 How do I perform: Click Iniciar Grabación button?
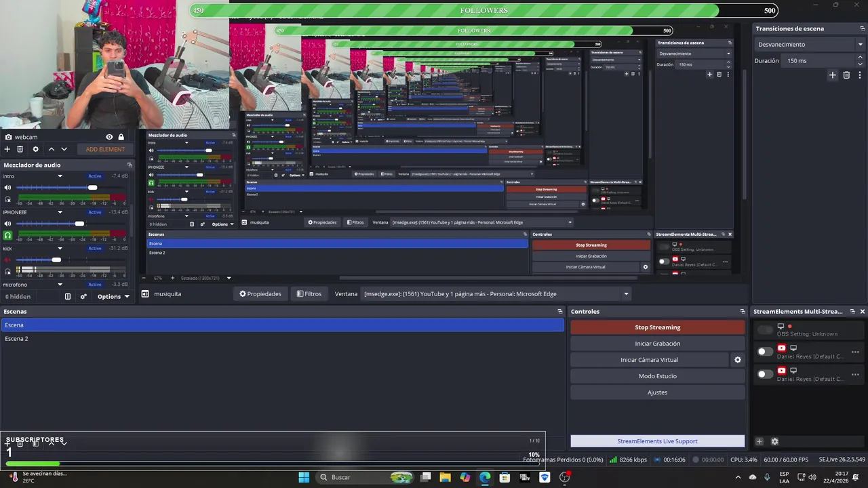[x=658, y=344]
